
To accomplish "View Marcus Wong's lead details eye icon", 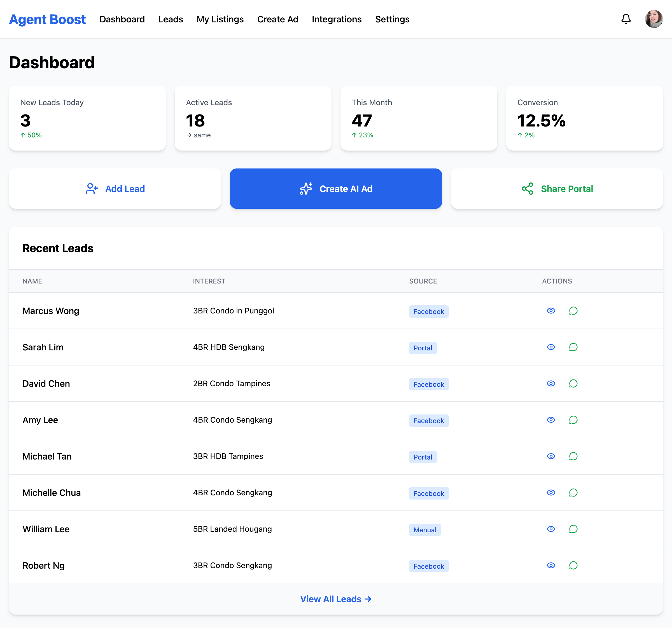I will (x=551, y=311).
